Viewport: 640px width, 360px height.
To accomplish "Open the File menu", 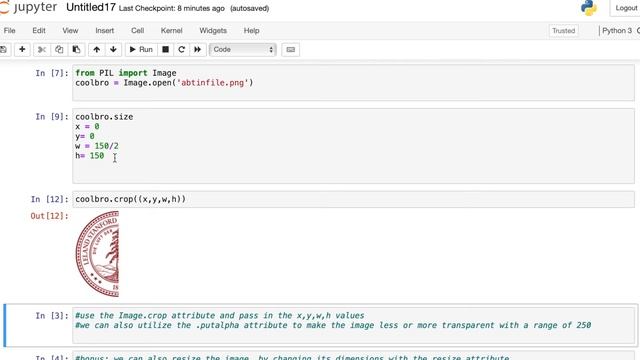I will [9, 31].
